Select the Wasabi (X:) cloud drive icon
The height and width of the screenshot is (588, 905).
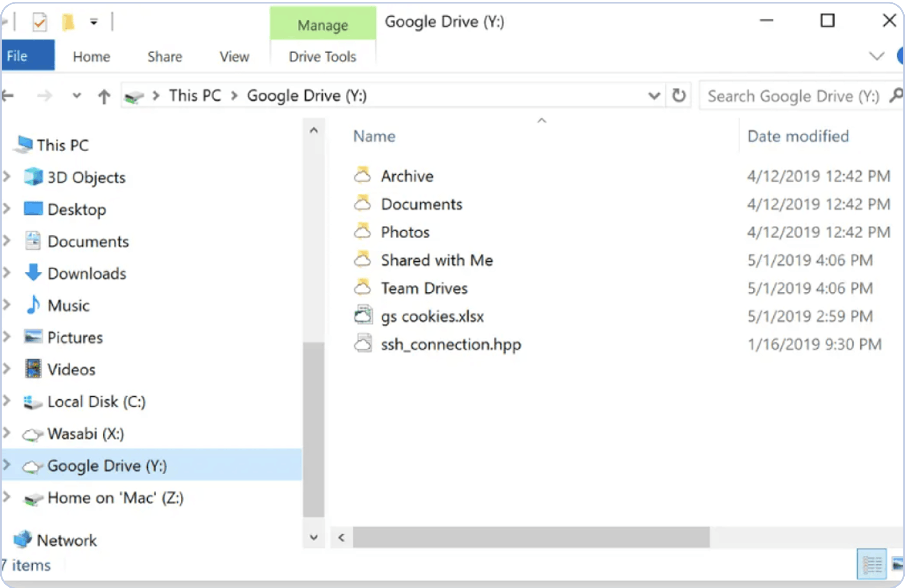pyautogui.click(x=33, y=434)
